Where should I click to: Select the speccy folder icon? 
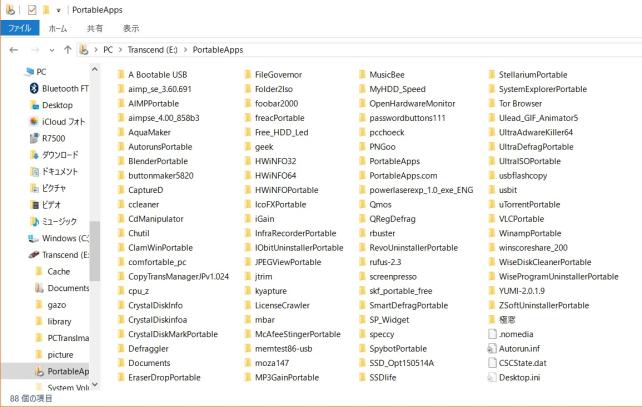click(362, 334)
